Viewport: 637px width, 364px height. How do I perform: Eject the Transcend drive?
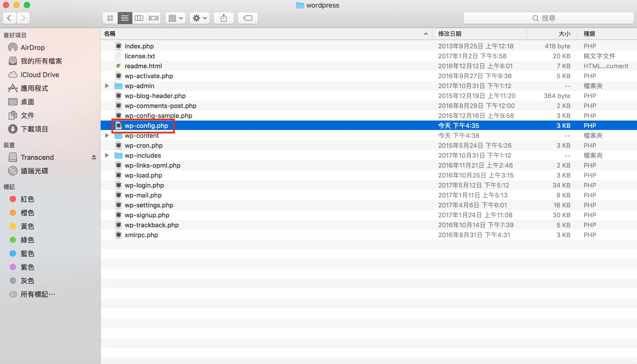[94, 157]
